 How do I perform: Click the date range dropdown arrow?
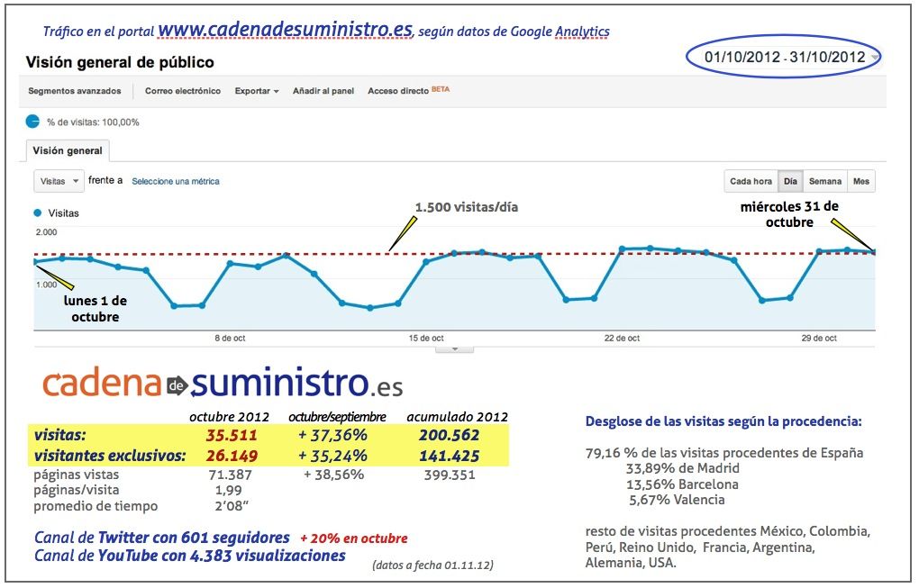coord(875,59)
